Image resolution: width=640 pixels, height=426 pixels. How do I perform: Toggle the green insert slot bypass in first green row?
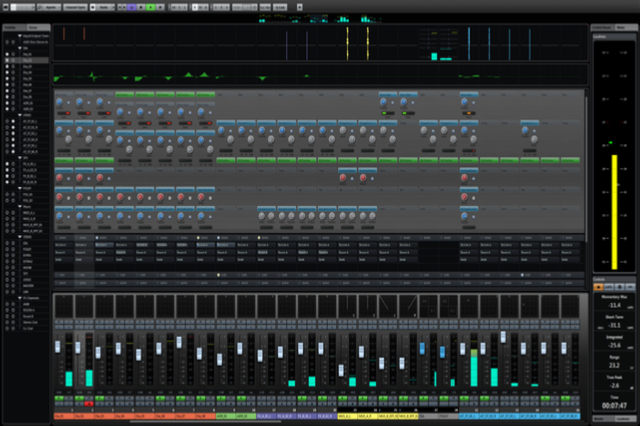pyautogui.click(x=124, y=95)
